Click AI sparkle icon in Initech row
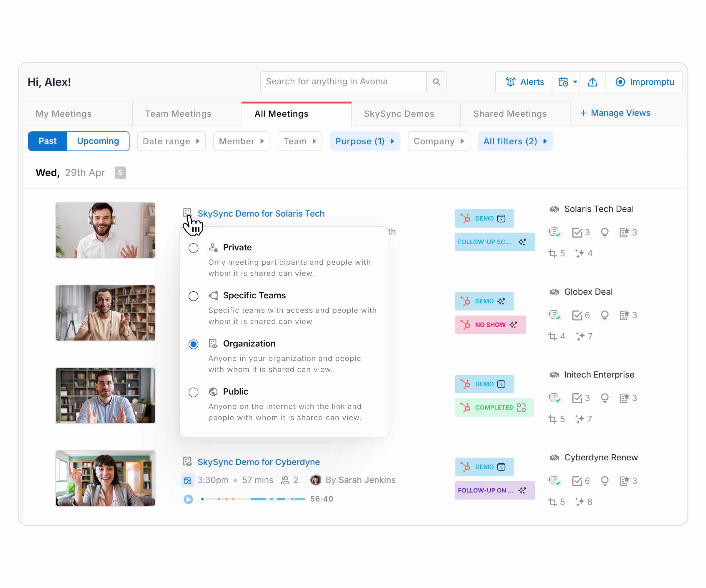Viewport: 706px width, 588px height. [579, 419]
